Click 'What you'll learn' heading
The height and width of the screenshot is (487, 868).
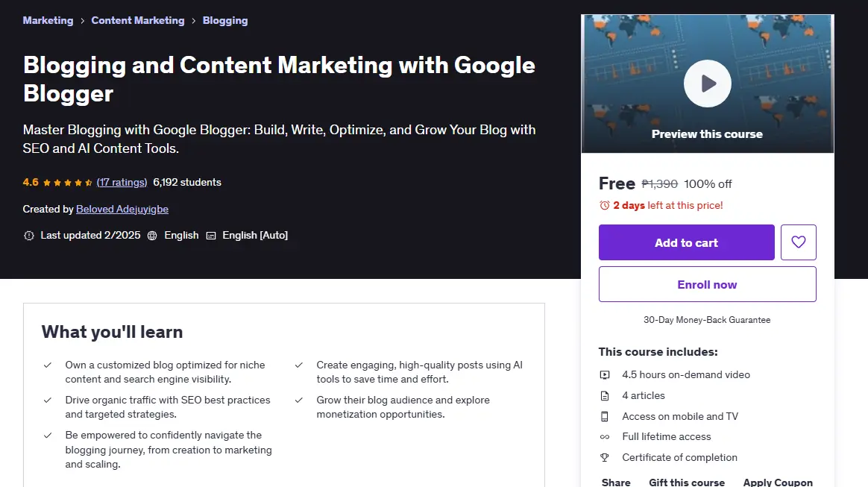click(113, 332)
